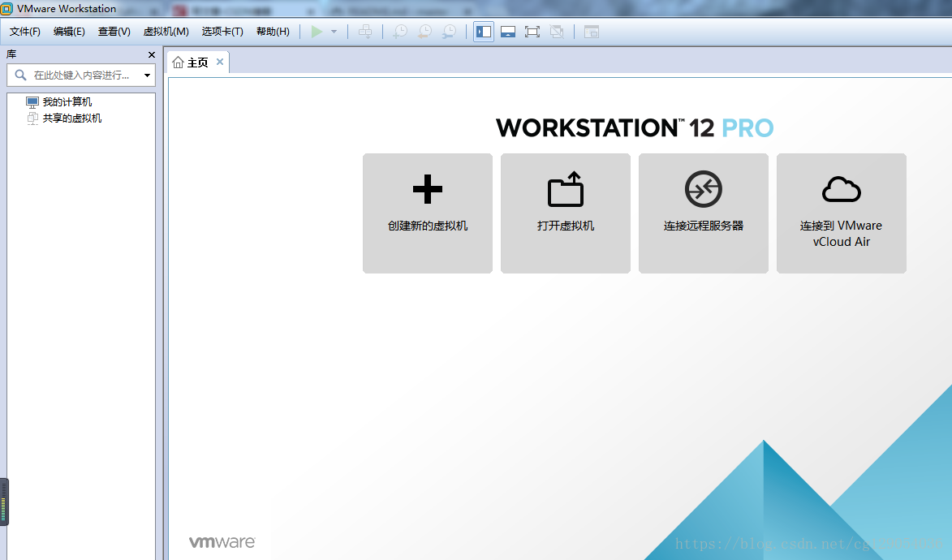Open the power options dropdown arrow
This screenshot has width=952, height=560.
[334, 32]
